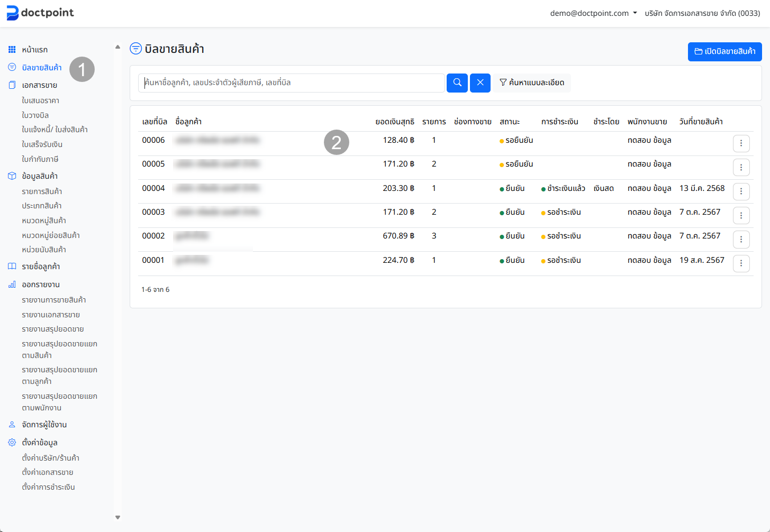Screen dimensions: 770x532
Task: Click the customer search input field
Action: click(291, 82)
